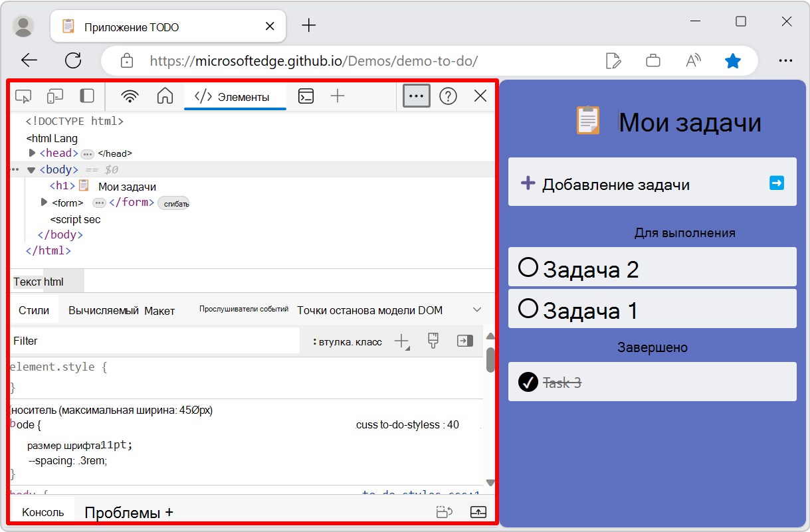Screen dimensions: 810x532
Task: Expand the <head> element node
Action: (32, 153)
